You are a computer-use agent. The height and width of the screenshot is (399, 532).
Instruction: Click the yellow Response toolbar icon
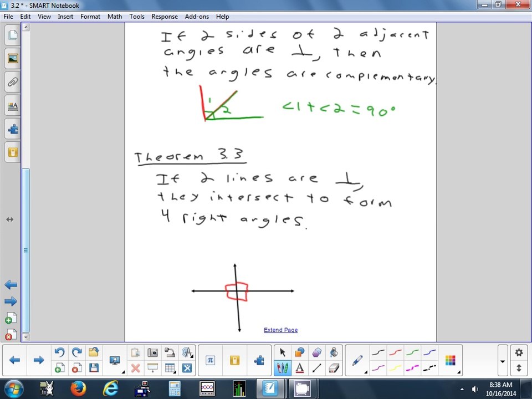(x=234, y=360)
